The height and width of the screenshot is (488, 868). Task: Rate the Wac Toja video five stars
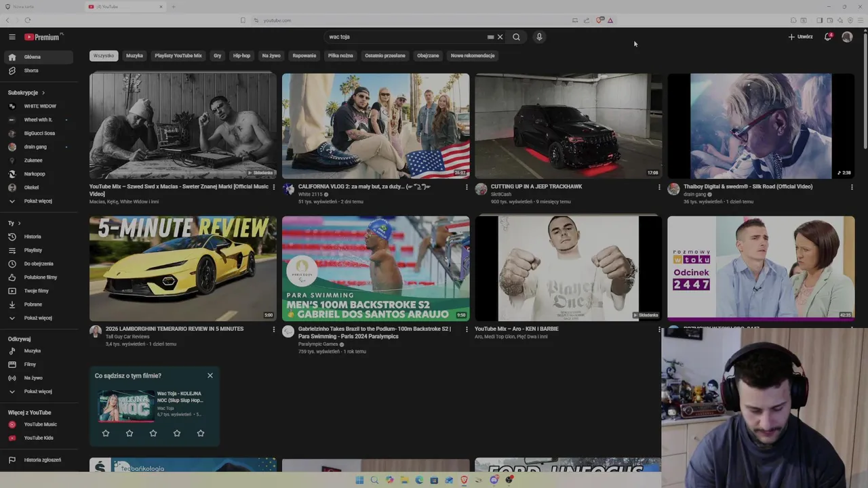pyautogui.click(x=201, y=433)
